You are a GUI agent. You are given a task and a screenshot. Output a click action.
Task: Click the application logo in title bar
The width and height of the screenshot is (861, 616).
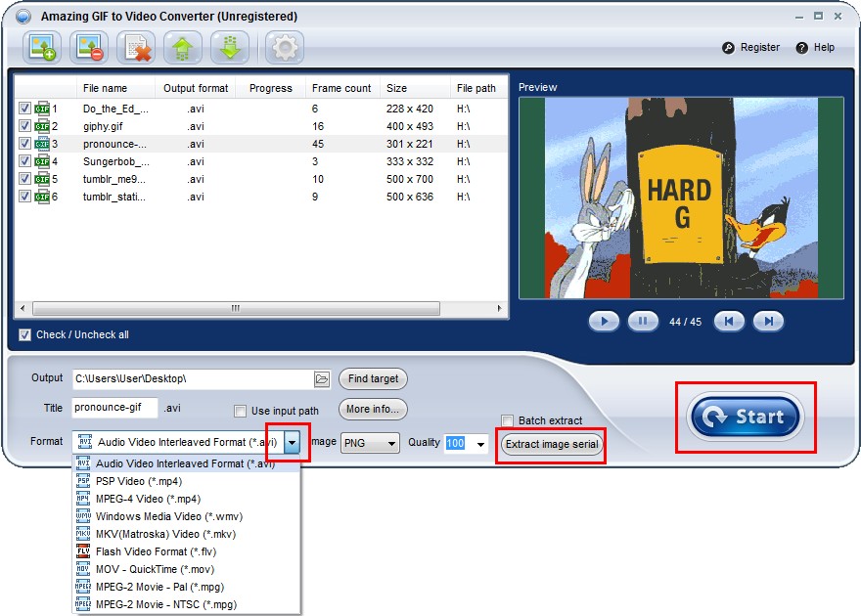[23, 17]
